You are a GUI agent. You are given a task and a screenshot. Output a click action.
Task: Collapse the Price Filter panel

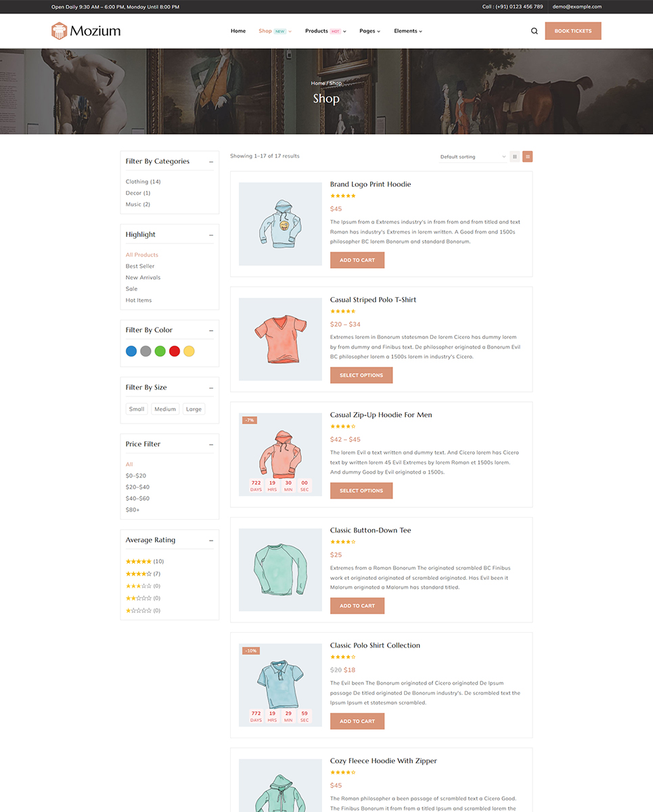211,445
